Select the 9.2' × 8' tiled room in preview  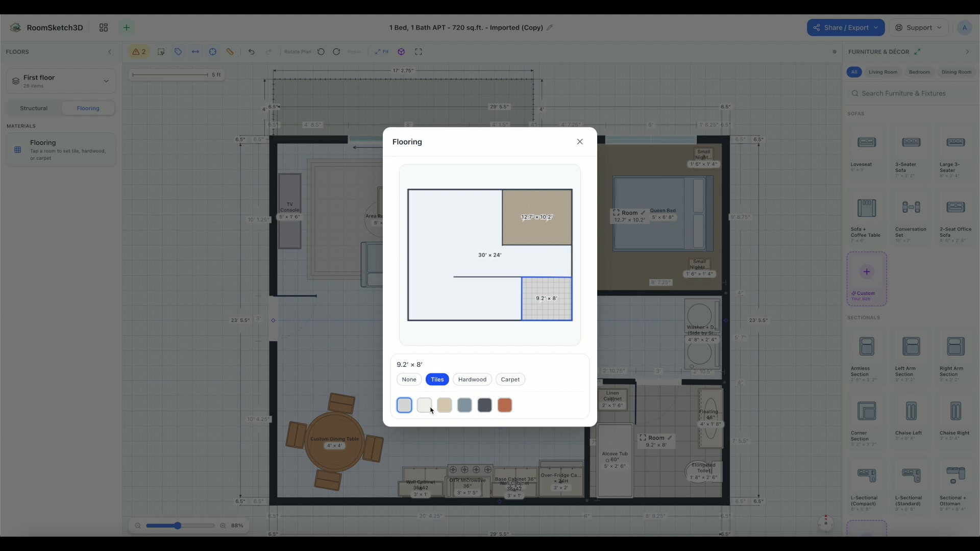pos(547,298)
